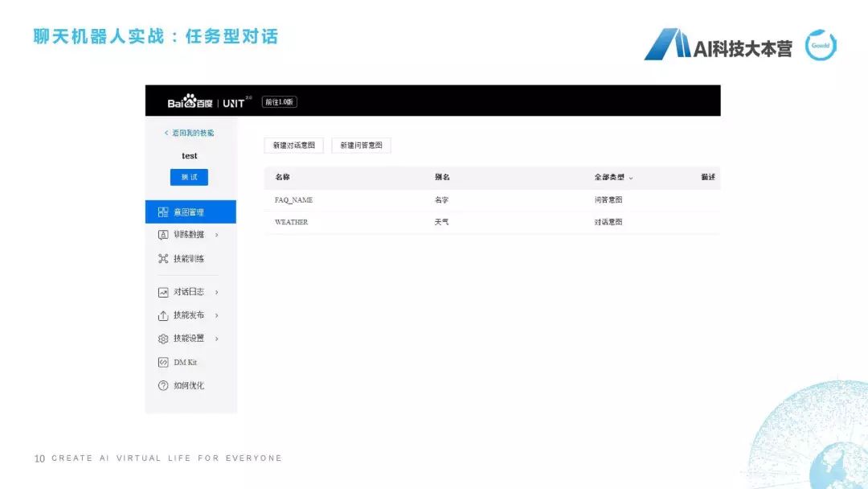Viewport: 868px width, 489px height.
Task: Click the 如何优化 question mark icon
Action: (x=162, y=385)
